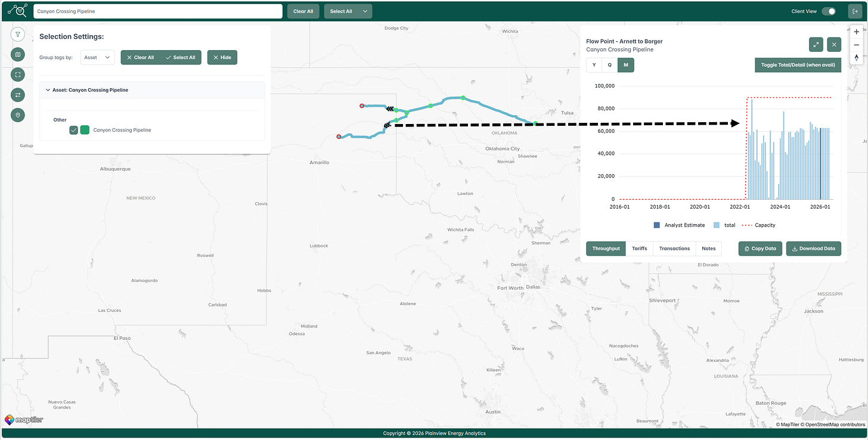Viewport: 868px width, 440px height.
Task: Toggle the total legend series
Action: pyautogui.click(x=724, y=225)
